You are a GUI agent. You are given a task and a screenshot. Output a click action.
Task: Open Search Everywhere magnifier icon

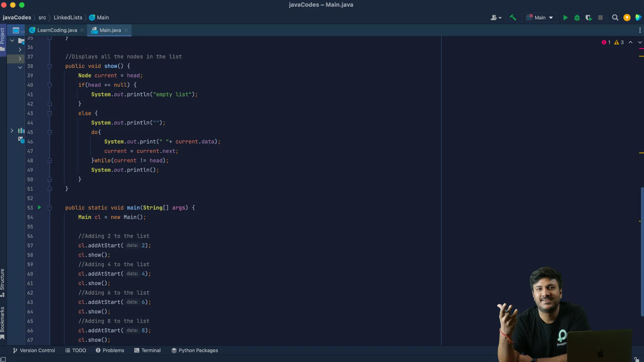click(615, 18)
